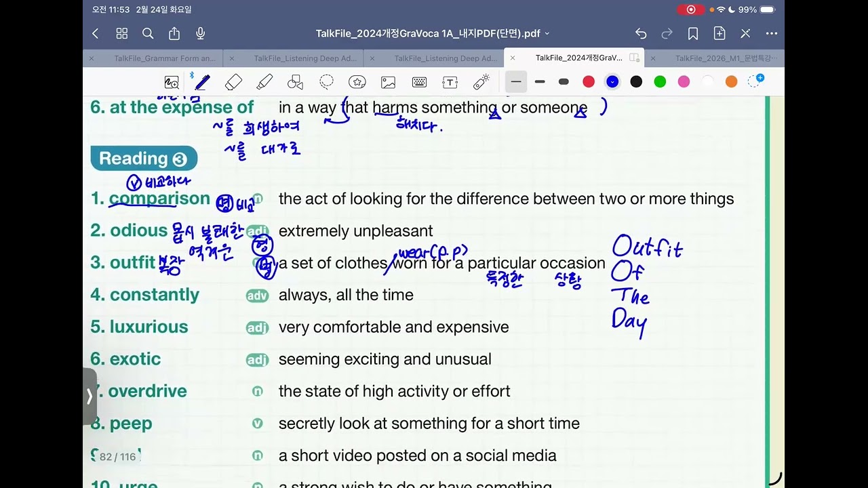Tap the Reading 3 section badge
The width and height of the screenshot is (868, 488).
(x=144, y=159)
